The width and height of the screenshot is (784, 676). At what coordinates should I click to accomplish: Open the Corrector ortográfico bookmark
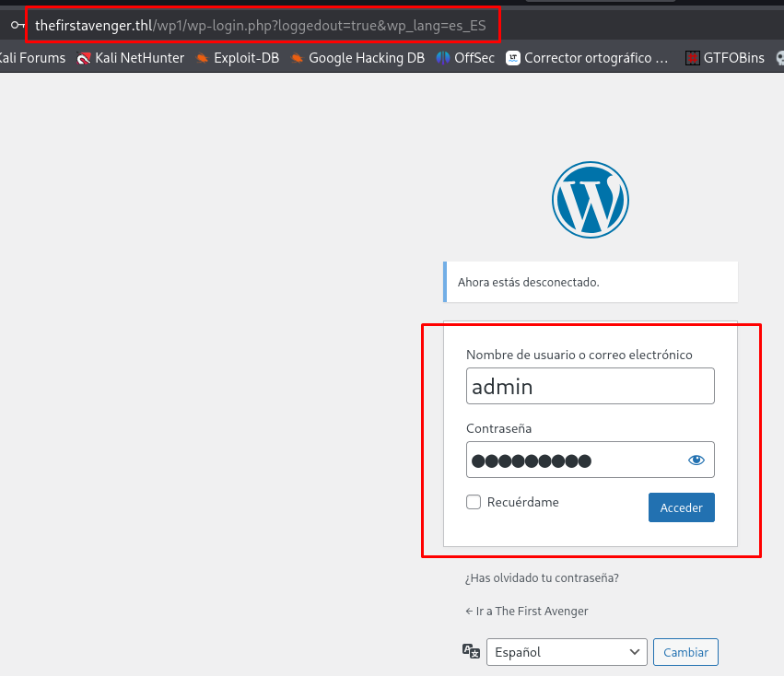(x=587, y=58)
